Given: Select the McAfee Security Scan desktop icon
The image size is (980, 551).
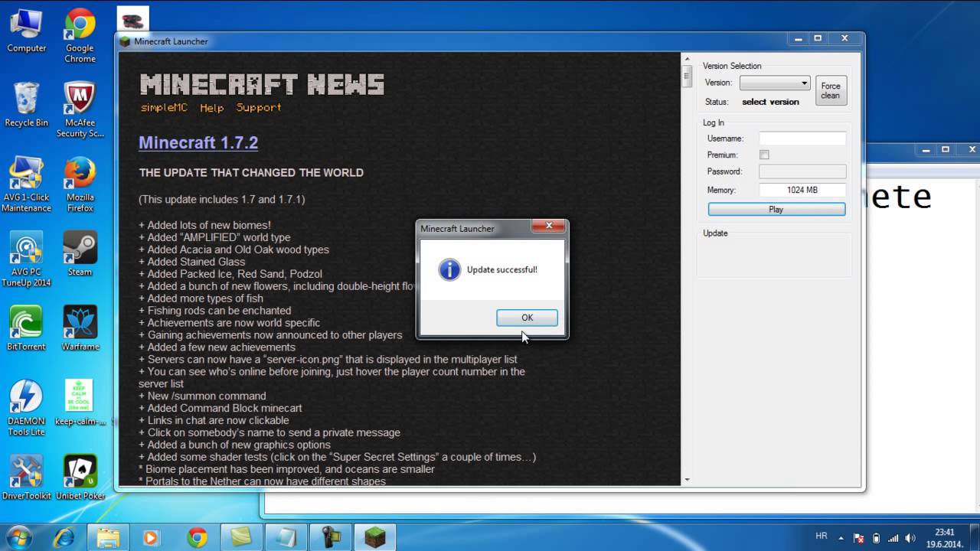Looking at the screenshot, I should click(80, 109).
